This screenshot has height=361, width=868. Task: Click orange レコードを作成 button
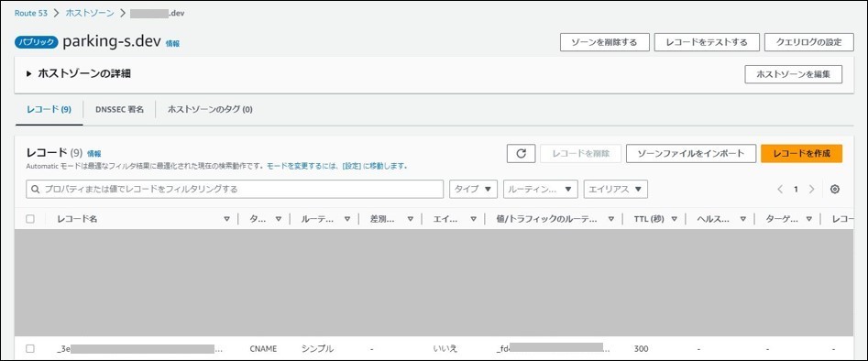[802, 154]
